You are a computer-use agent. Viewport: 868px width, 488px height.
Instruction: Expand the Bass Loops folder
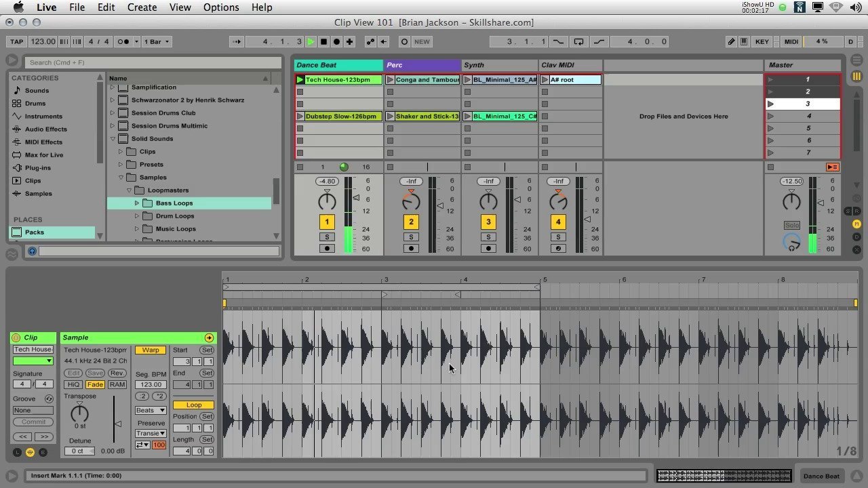137,203
